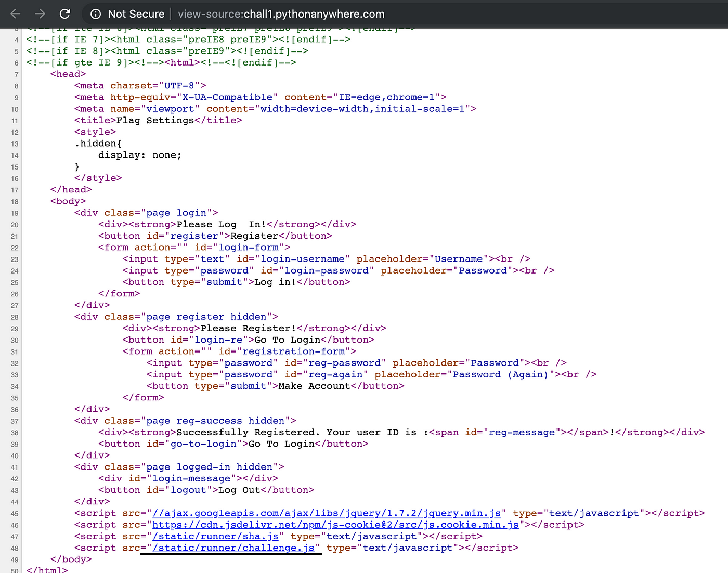The width and height of the screenshot is (728, 573).
Task: Click the 'Please Log In!' text
Action: click(x=221, y=224)
